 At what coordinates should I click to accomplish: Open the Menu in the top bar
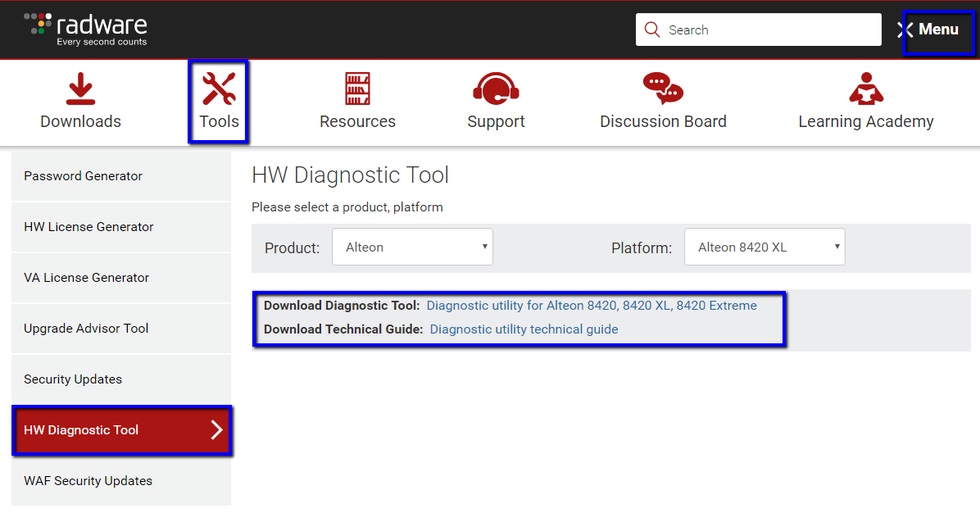click(938, 30)
